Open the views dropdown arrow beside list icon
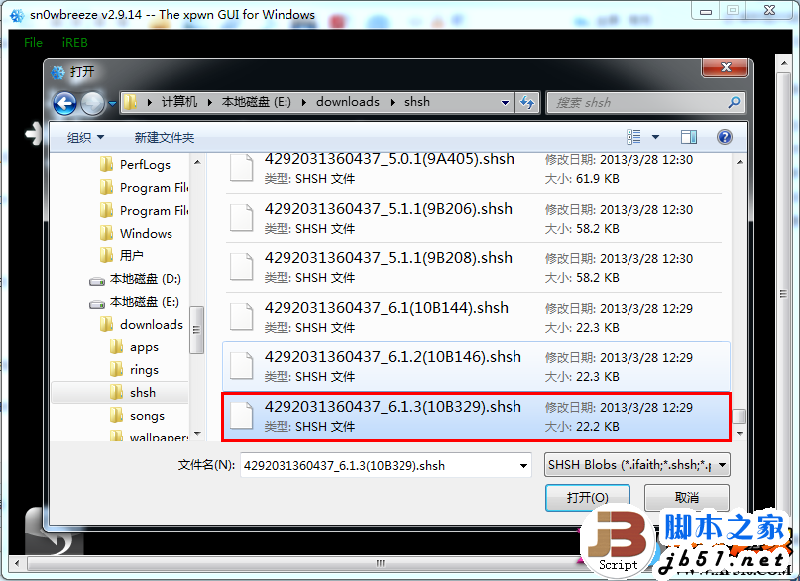 pos(655,136)
